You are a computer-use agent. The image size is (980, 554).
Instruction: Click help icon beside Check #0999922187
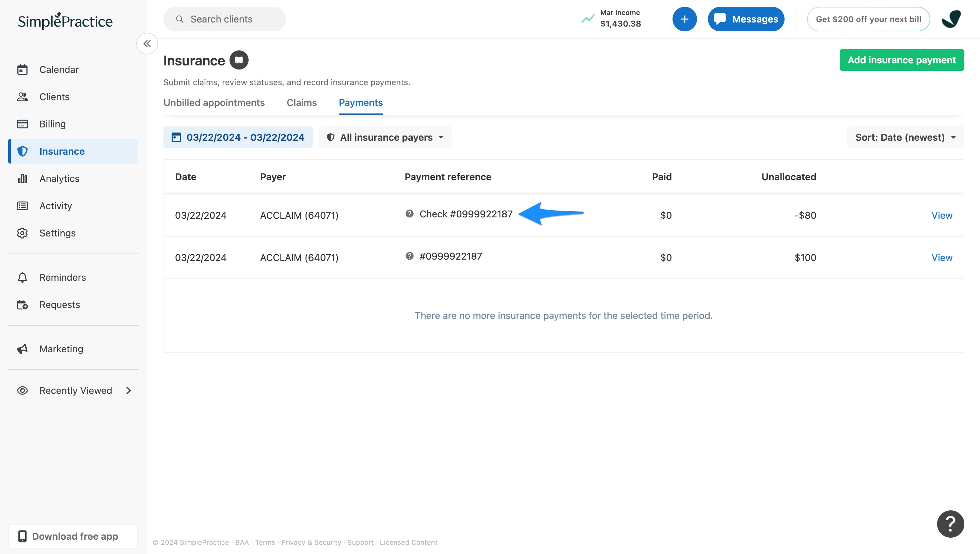tap(409, 214)
